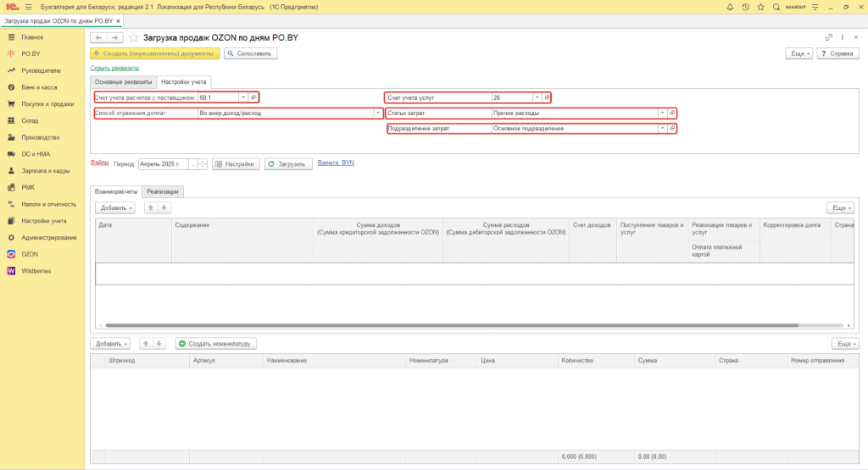Expand Статья затрат dropdown arrow
Screen dimensions: 868x470
[662, 113]
